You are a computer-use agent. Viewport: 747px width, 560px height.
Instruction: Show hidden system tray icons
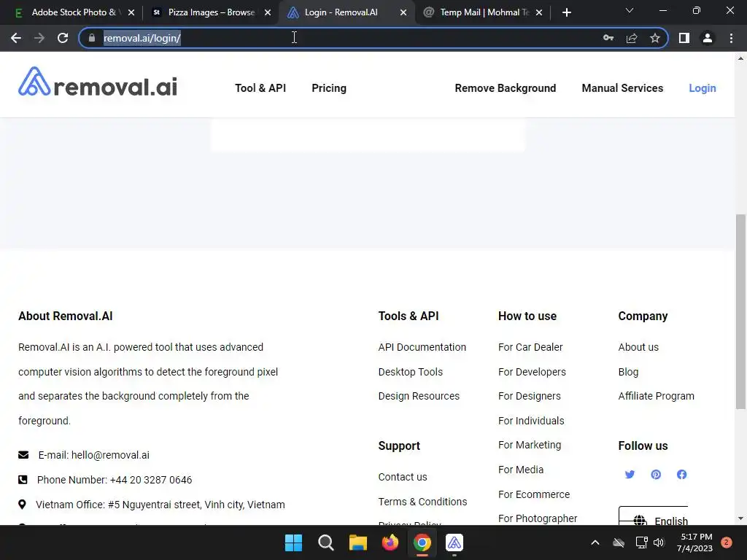pos(595,542)
